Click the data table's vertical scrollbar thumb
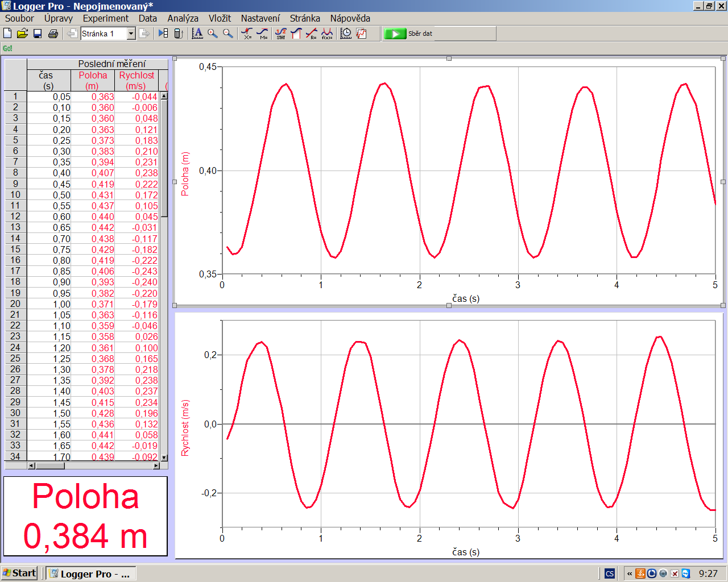The image size is (728, 582). 164,158
